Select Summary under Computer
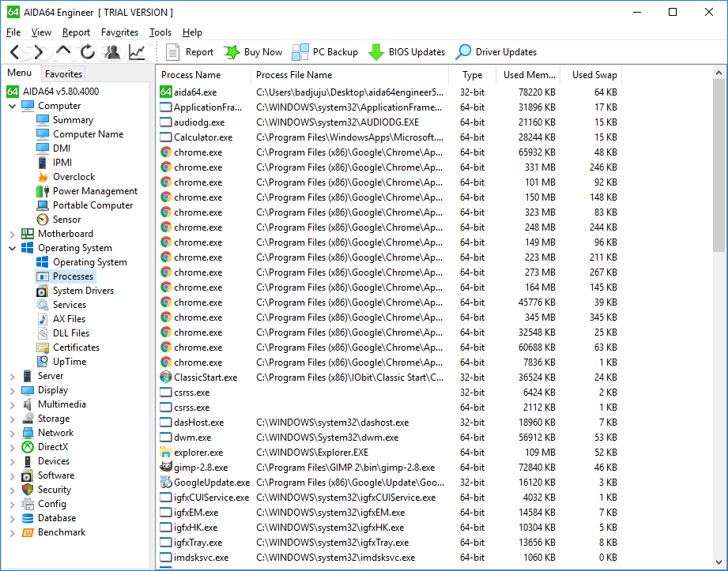Image resolution: width=728 pixels, height=571 pixels. 65,120
